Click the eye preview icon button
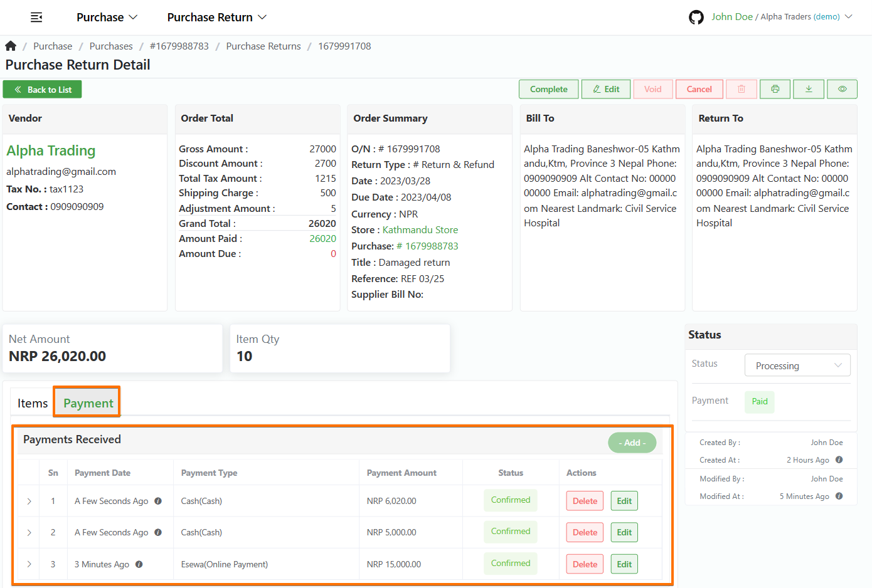Viewport: 872px width, 588px height. pos(843,89)
